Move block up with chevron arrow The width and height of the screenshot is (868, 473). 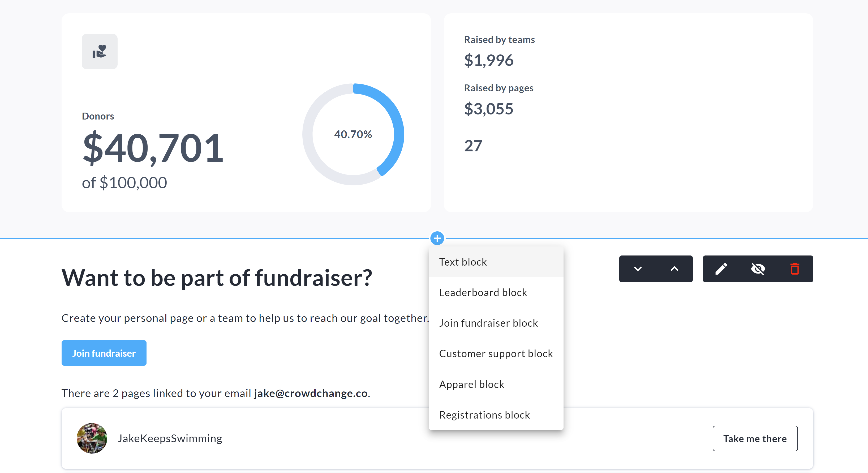674,269
